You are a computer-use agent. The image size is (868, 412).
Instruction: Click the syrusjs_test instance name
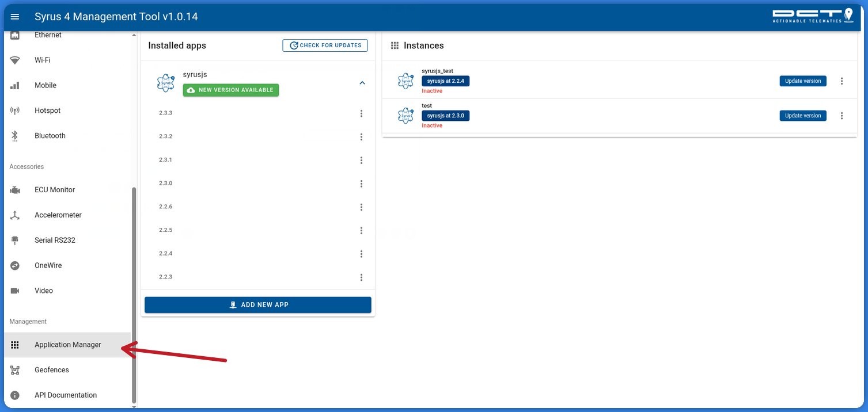(437, 71)
